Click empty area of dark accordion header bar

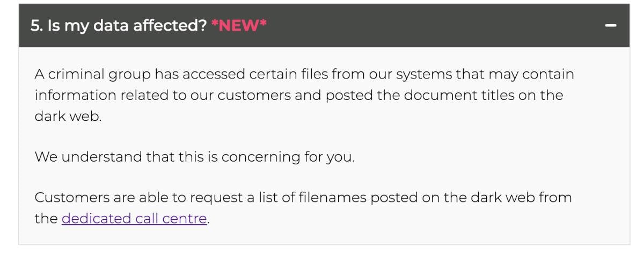[429, 25]
